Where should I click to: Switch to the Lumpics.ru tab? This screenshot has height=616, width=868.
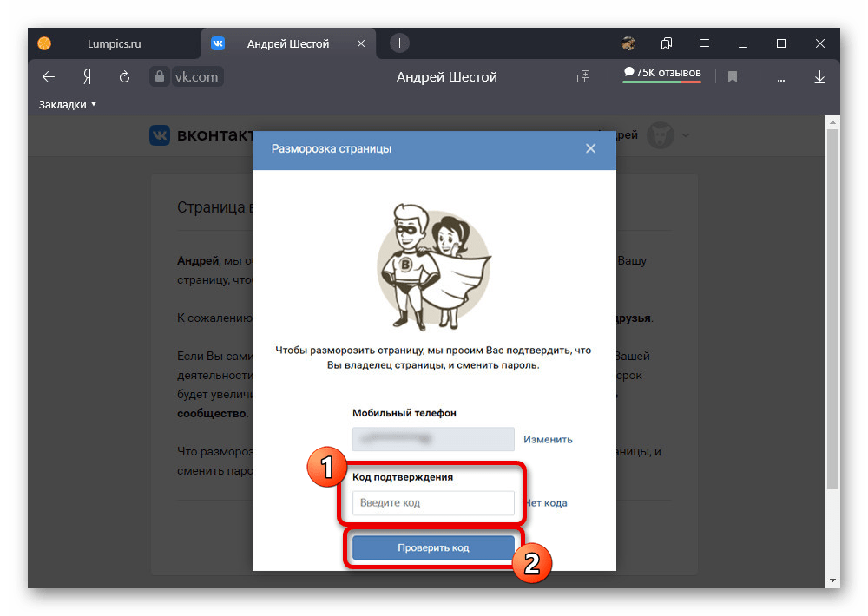(114, 43)
